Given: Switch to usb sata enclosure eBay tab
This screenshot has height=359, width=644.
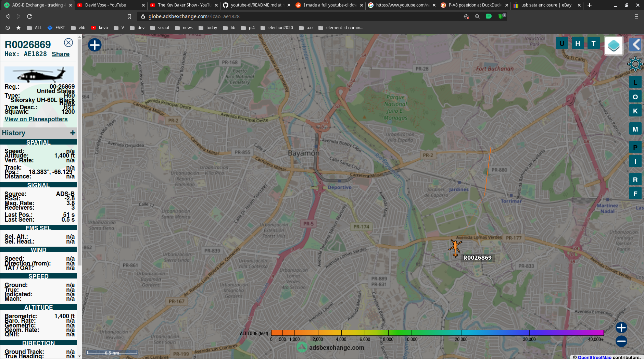Looking at the screenshot, I should pos(547,5).
